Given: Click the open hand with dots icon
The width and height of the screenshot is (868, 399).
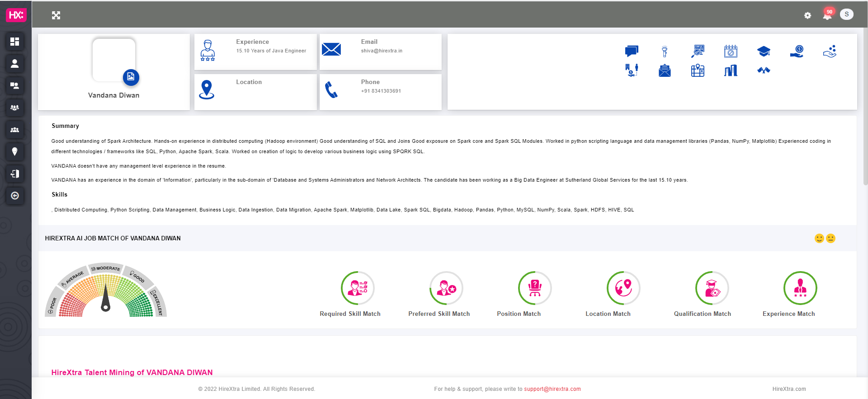Looking at the screenshot, I should [x=830, y=51].
